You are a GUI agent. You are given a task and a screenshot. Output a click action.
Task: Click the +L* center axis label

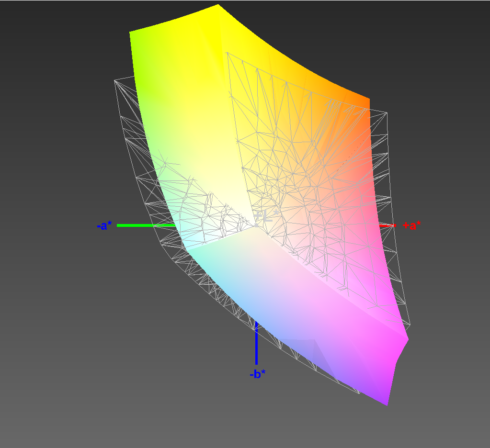pyautogui.click(x=266, y=216)
